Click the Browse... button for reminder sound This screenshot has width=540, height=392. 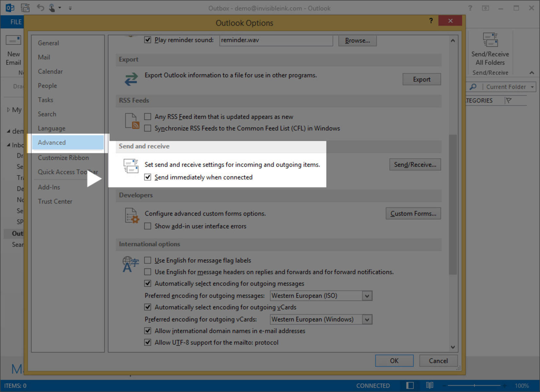coord(357,41)
